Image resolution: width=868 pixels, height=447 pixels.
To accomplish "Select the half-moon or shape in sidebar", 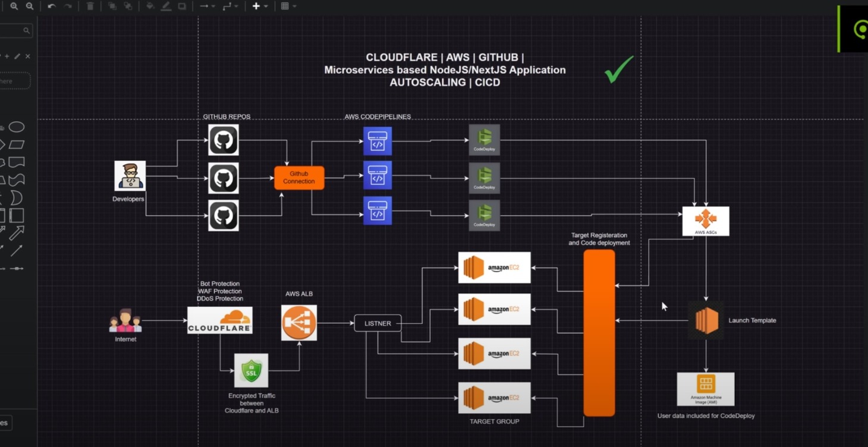I will 17,197.
